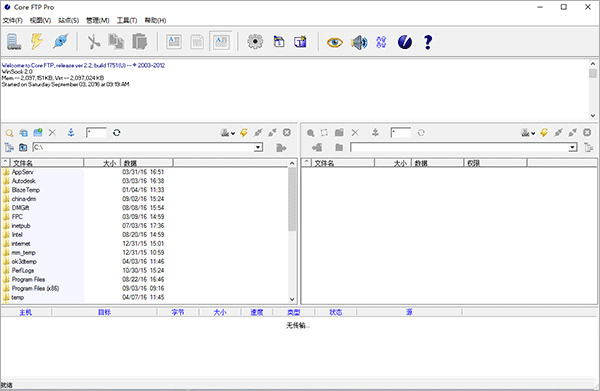This screenshot has height=391, width=600.
Task: Click the 主机 queue column header
Action: pos(26,312)
